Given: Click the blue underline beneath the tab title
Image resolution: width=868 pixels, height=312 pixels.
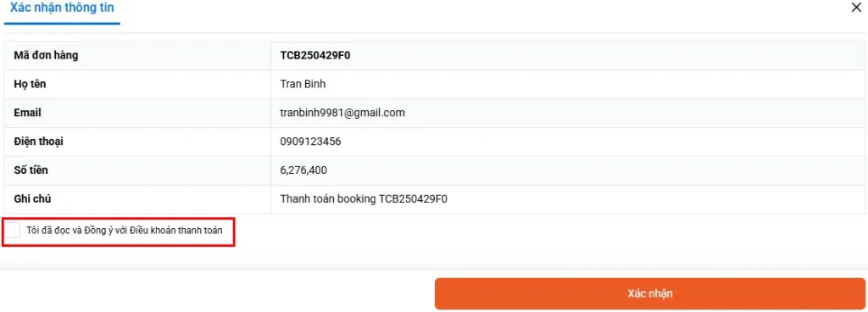Looking at the screenshot, I should coord(62,24).
